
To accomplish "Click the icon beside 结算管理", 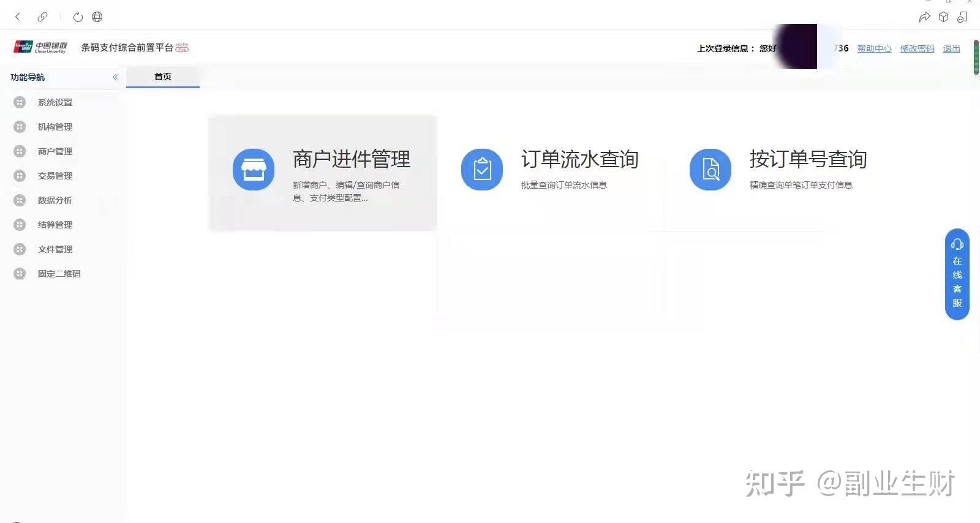I will coord(20,225).
